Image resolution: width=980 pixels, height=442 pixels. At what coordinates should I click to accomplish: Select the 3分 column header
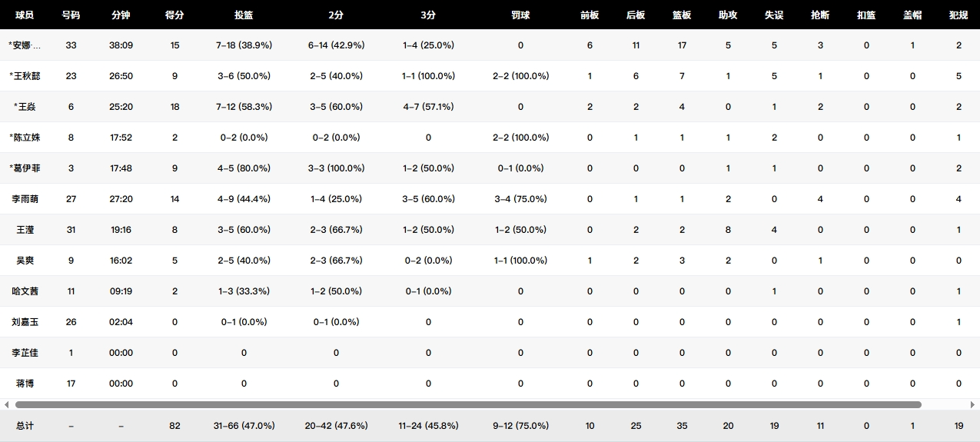[428, 15]
